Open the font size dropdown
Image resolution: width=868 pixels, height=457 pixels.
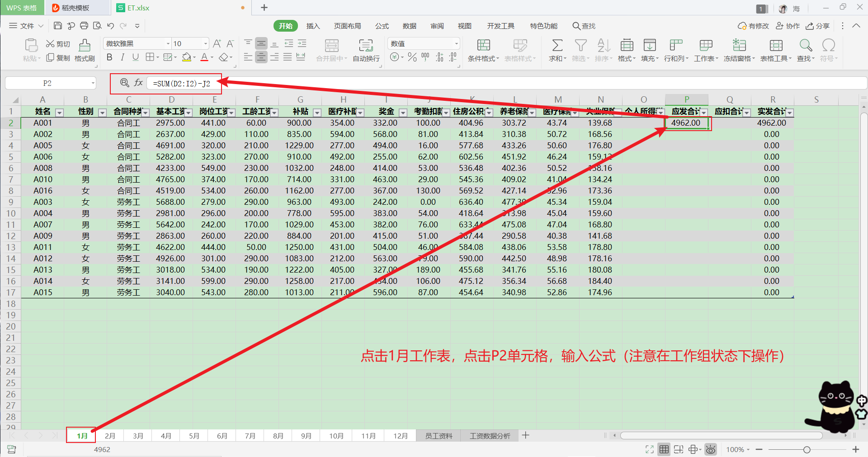point(206,44)
